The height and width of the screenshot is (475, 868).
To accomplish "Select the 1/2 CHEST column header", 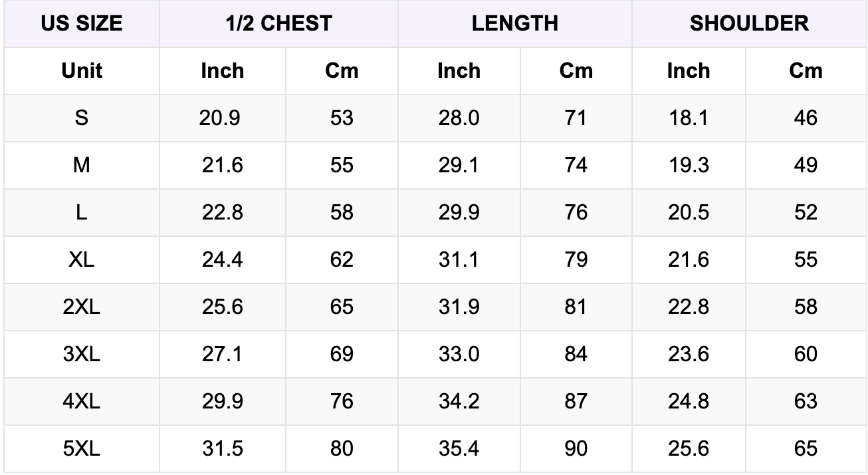I will [278, 24].
